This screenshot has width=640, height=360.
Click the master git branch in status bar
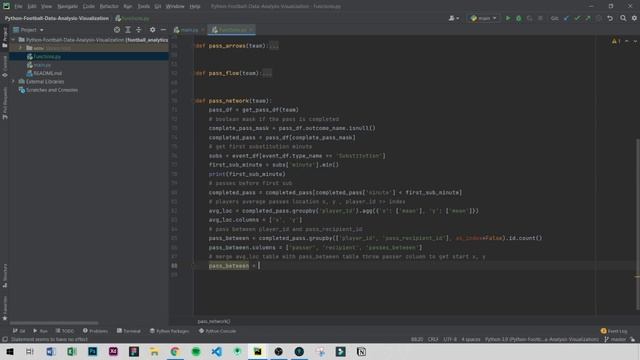[x=615, y=339]
